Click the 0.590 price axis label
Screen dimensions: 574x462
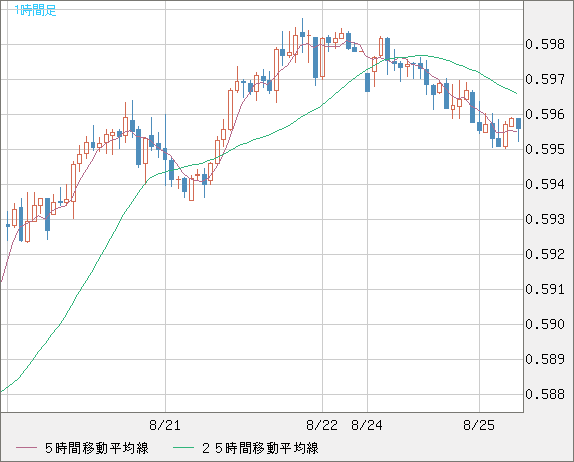[x=545, y=324]
